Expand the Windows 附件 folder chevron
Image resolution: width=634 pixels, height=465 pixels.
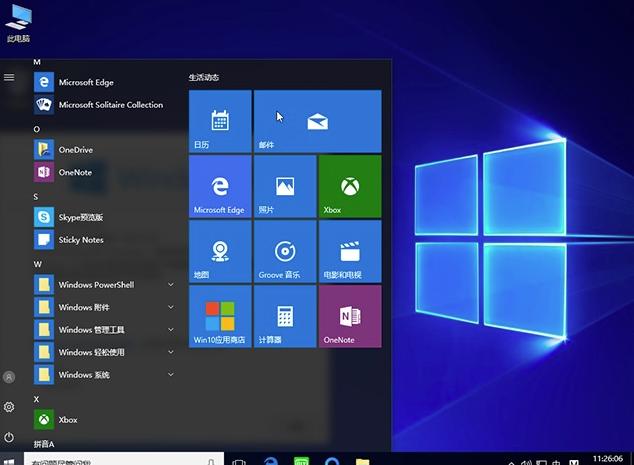point(171,307)
